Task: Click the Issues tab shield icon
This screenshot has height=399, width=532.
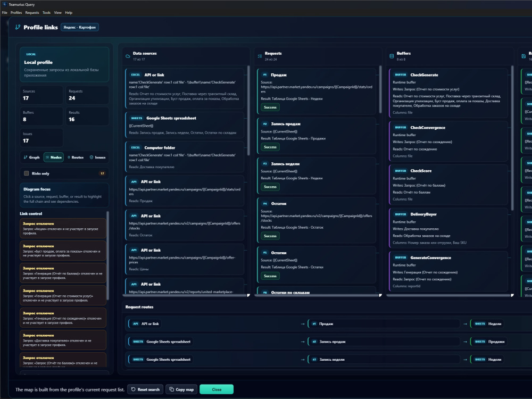Action: pos(92,157)
